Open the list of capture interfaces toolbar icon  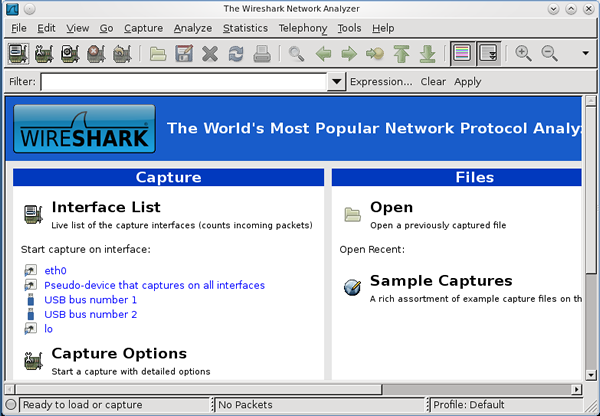tap(18, 53)
